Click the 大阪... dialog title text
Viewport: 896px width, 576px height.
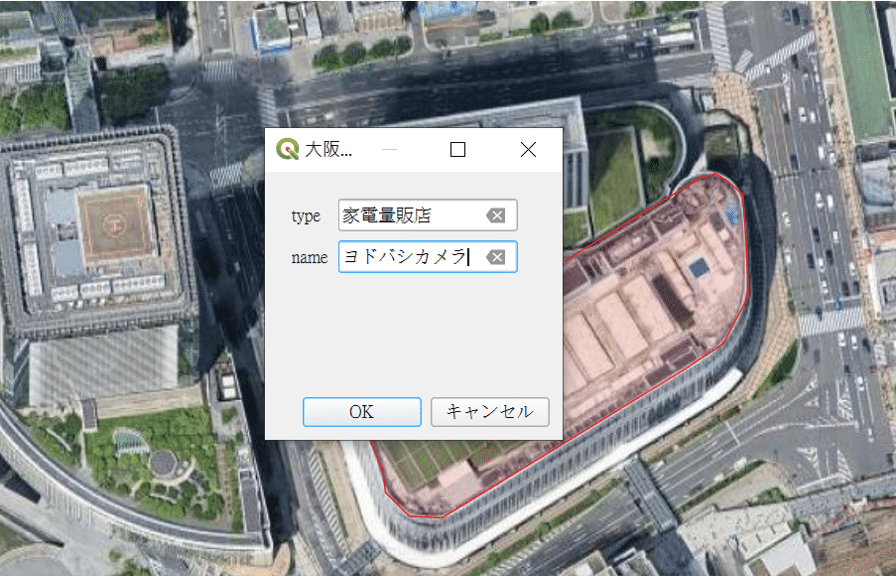tap(329, 150)
